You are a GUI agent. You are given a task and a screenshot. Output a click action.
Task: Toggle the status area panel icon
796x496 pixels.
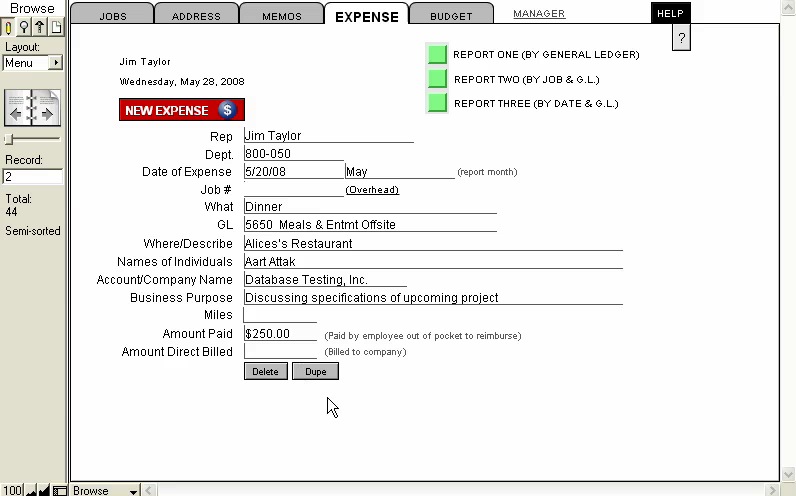[x=60, y=490]
